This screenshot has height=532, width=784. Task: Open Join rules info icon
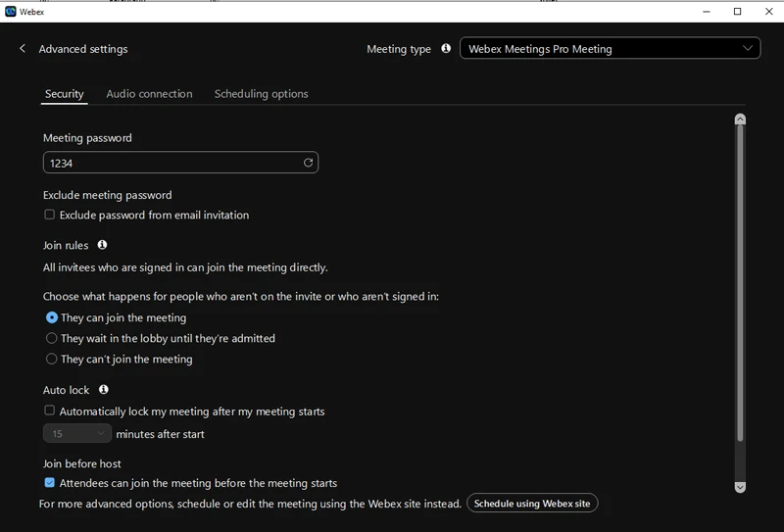pos(102,245)
